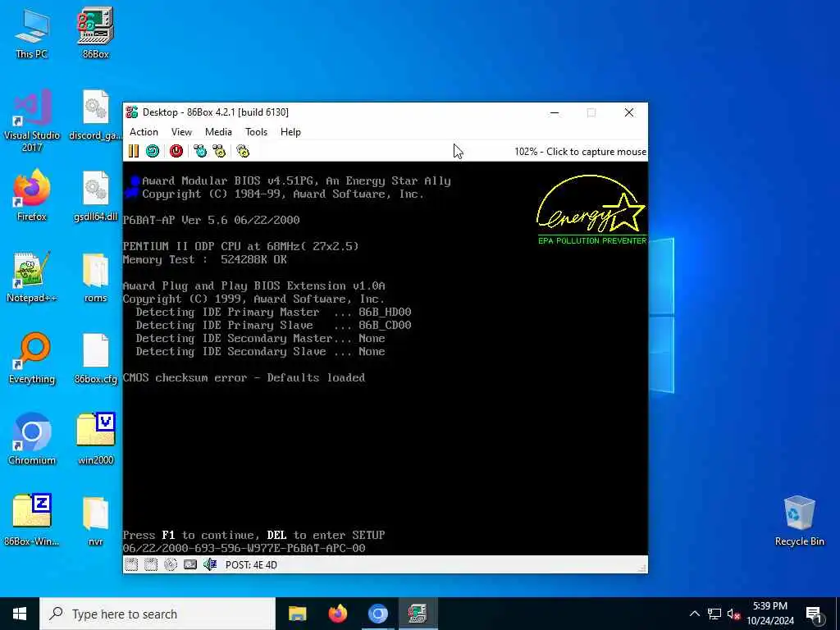Open the Action Center notifications icon

tap(814, 614)
